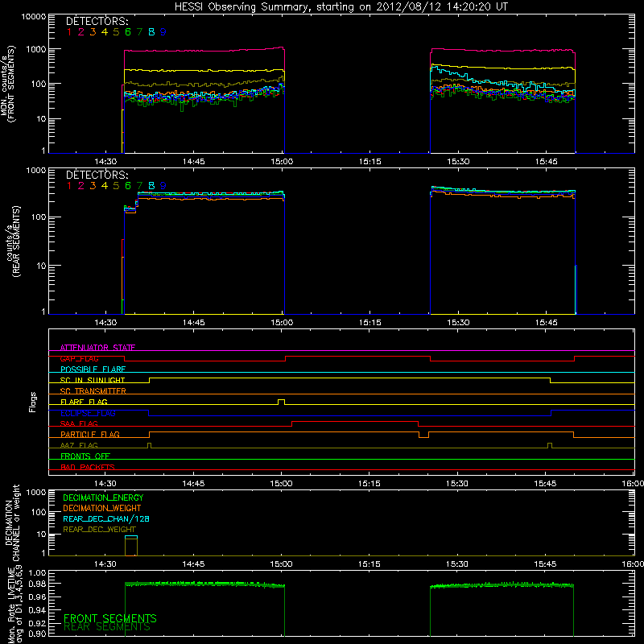Click the HESSI Observing Summary plot title
This screenshot has width=644, height=644.
[341, 7]
